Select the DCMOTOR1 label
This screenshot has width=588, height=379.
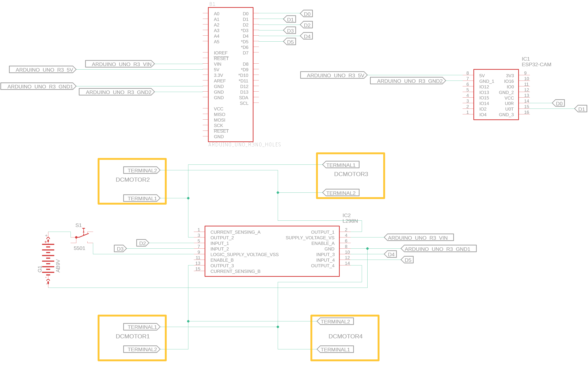133,336
